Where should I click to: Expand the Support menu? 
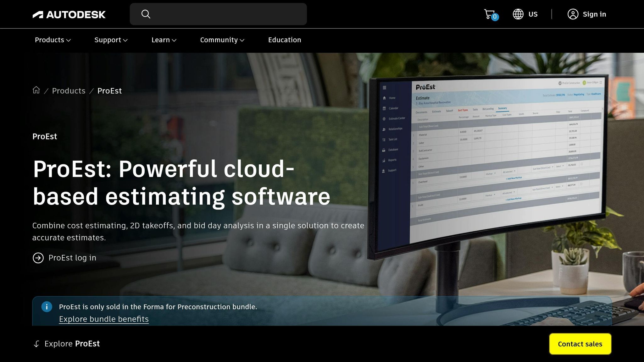[111, 40]
